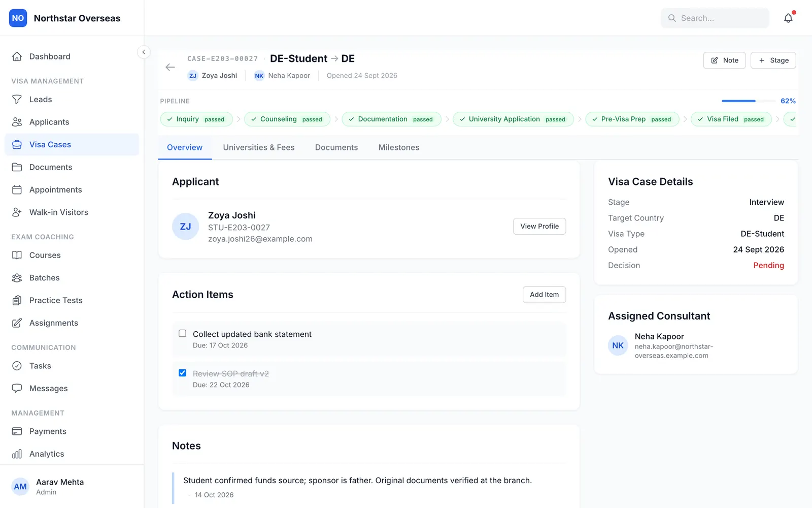Click the Applicants people icon
This screenshot has height=508, width=812.
pos(17,122)
